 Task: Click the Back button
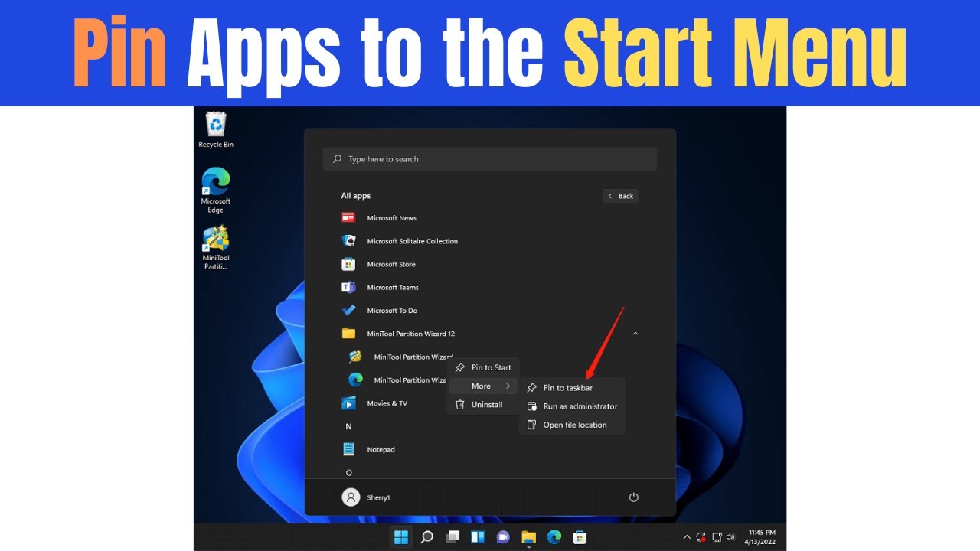click(621, 196)
